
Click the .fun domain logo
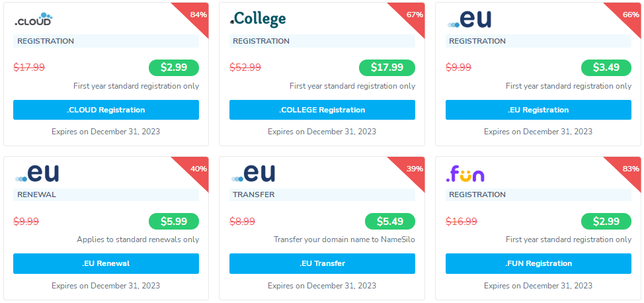pyautogui.click(x=465, y=174)
